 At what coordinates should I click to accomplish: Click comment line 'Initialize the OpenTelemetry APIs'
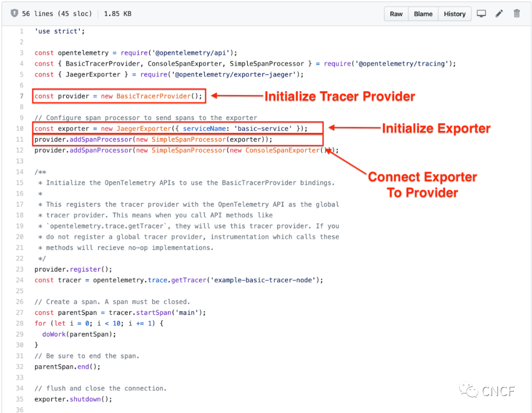(x=186, y=182)
